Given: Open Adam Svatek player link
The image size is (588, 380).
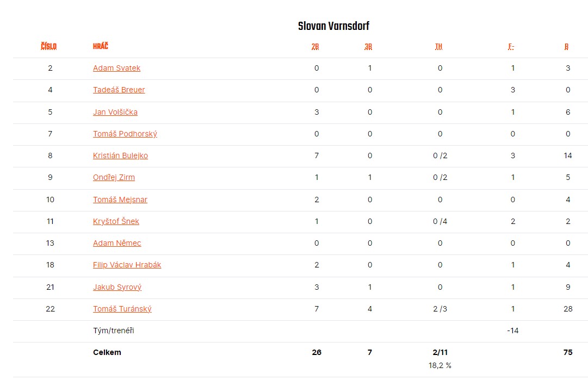Looking at the screenshot, I should click(116, 68).
